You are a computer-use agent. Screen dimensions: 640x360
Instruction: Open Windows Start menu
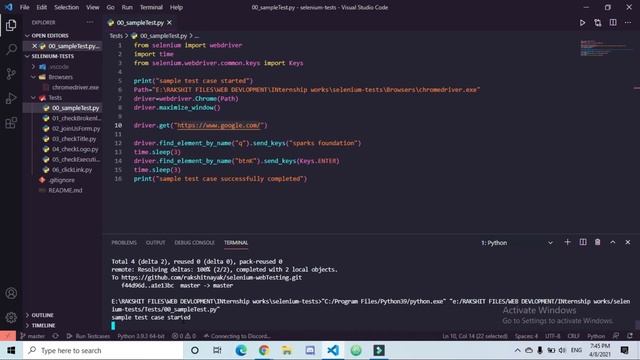(11, 351)
